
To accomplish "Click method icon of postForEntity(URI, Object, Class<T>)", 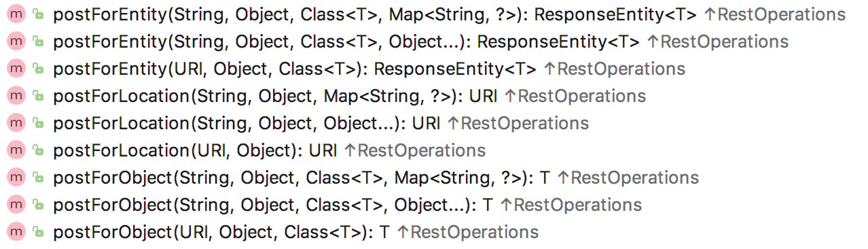I will pos(16,69).
